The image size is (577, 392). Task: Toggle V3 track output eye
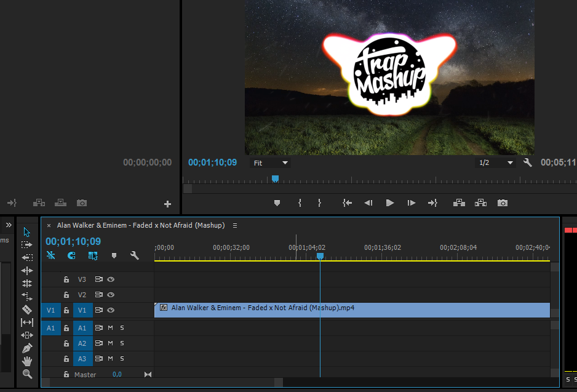tap(111, 279)
